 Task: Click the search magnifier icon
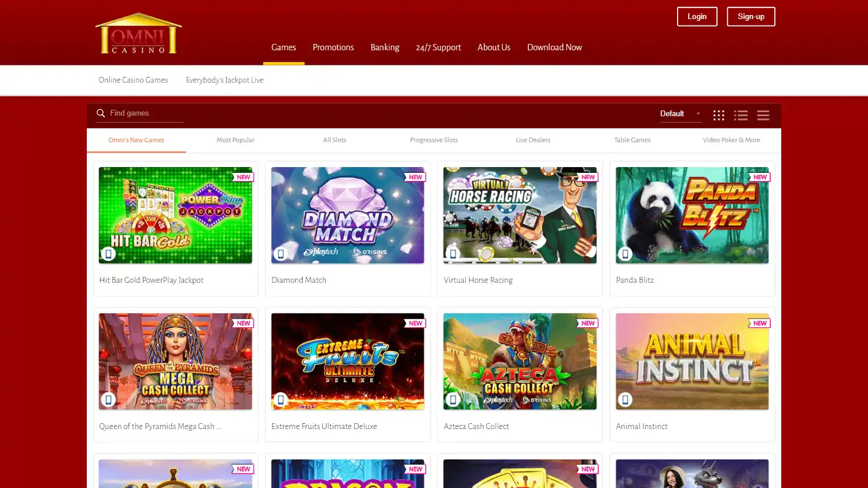pos(101,113)
